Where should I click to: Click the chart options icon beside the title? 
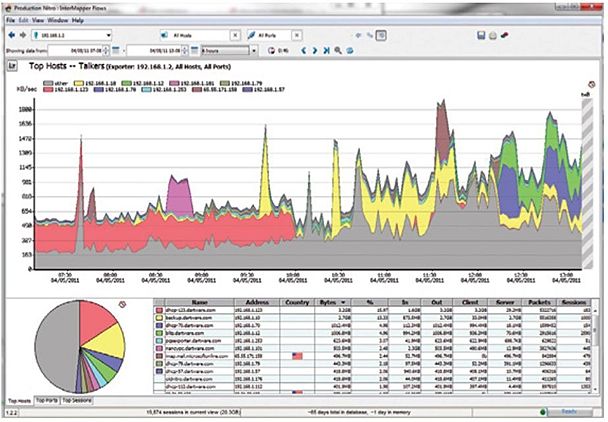tap(12, 67)
